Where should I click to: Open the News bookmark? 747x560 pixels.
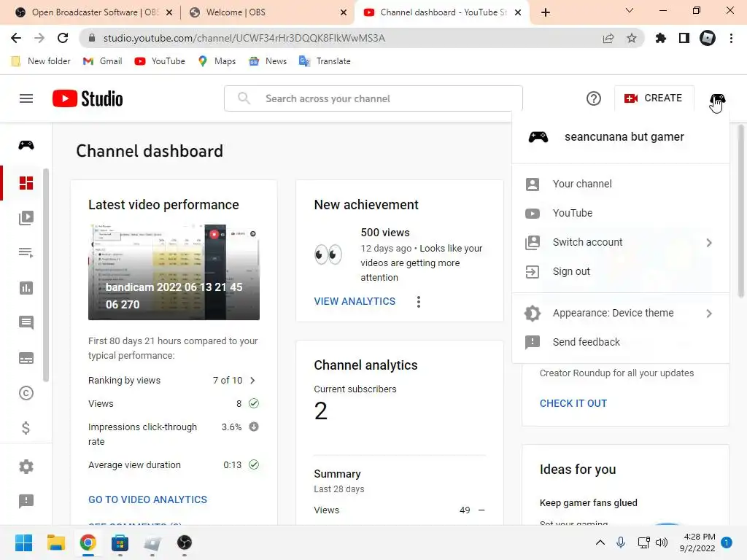pos(268,61)
